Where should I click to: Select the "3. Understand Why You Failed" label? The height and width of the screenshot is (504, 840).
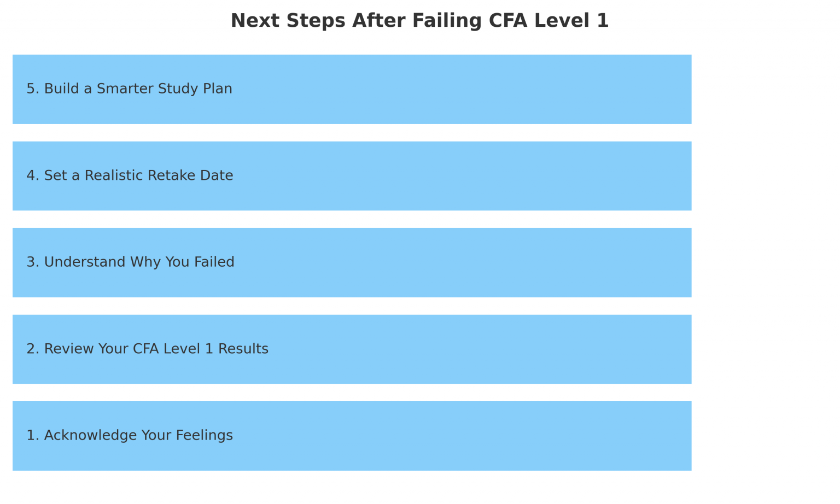[130, 262]
